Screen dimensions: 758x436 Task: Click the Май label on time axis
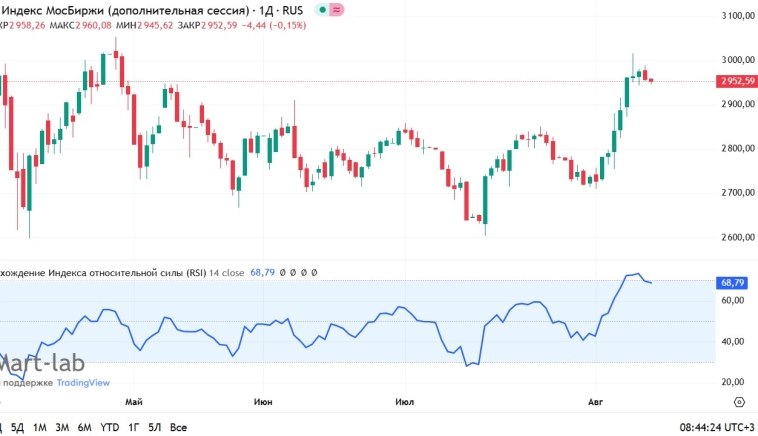tap(134, 402)
